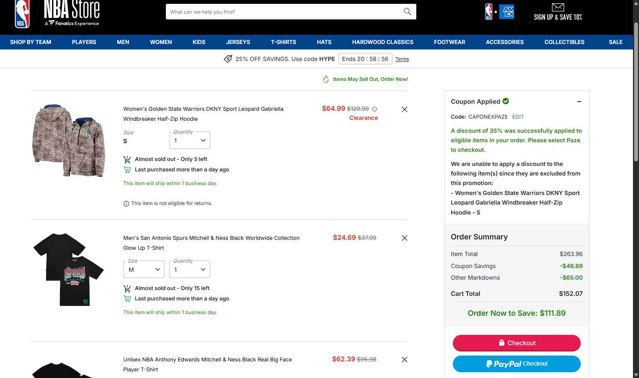The image size is (639, 378).
Task: Click the NBA Store wordmark
Action: tap(72, 10)
